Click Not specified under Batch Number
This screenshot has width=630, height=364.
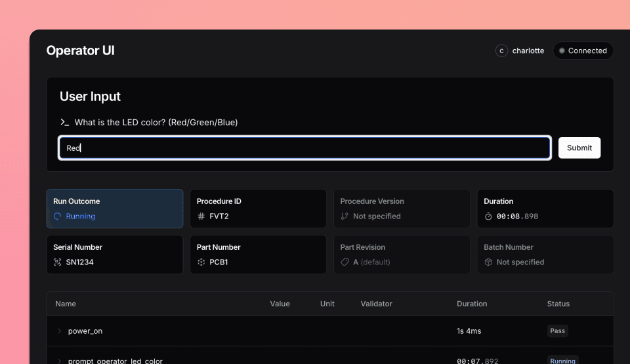520,262
